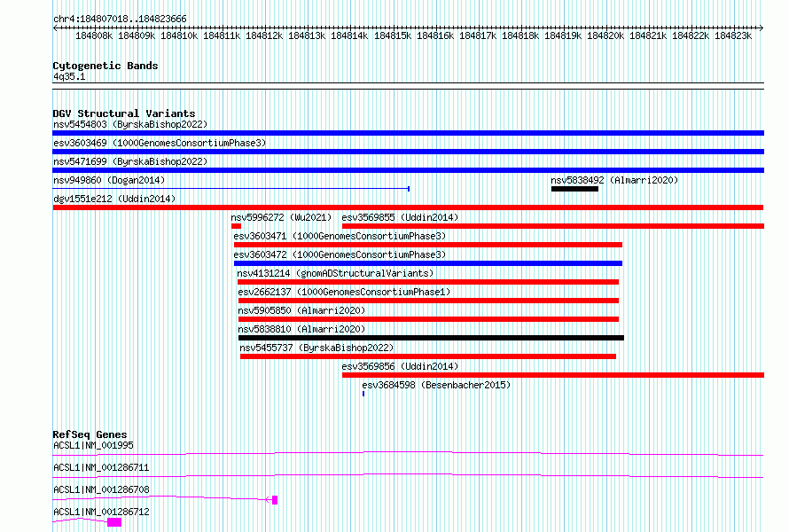This screenshot has height=532, width=789.
Task: Click the nsv5996272 (Wu2021) label
Action: click(281, 217)
